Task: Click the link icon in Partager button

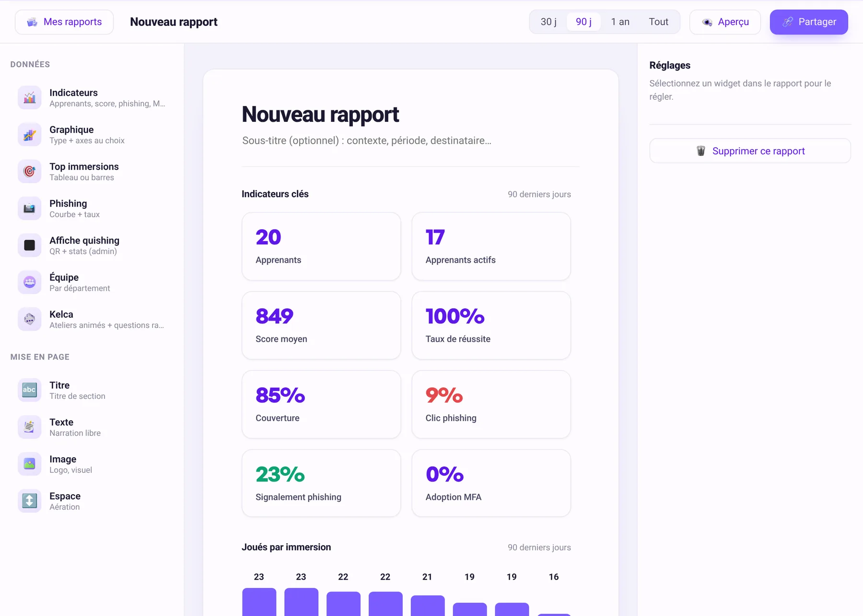Action: pos(788,22)
